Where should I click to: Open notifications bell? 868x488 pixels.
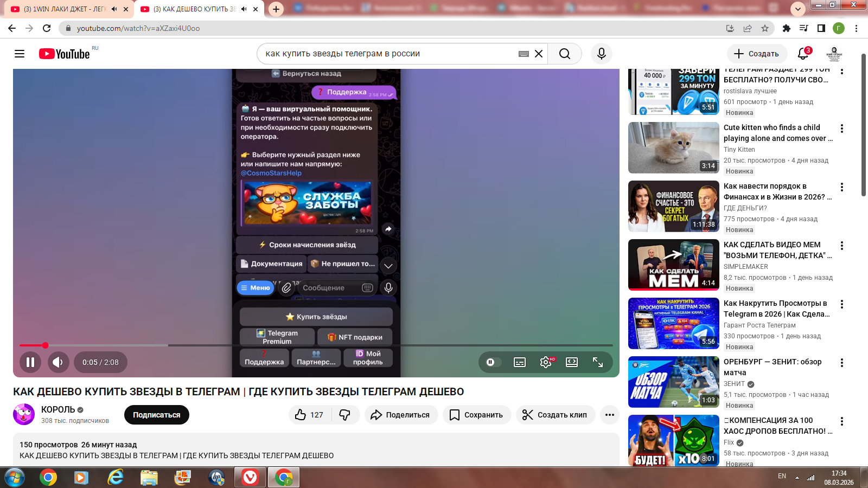(803, 54)
